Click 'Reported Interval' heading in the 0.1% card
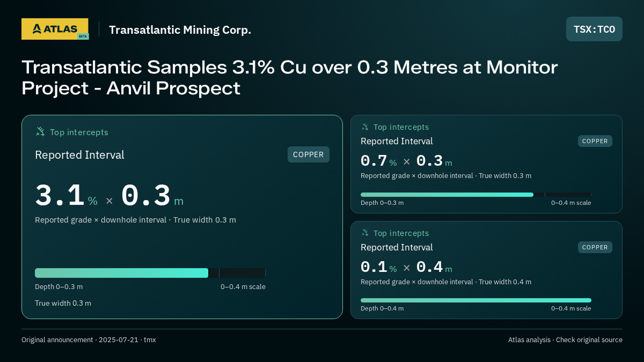The width and height of the screenshot is (644, 362). pos(397,247)
